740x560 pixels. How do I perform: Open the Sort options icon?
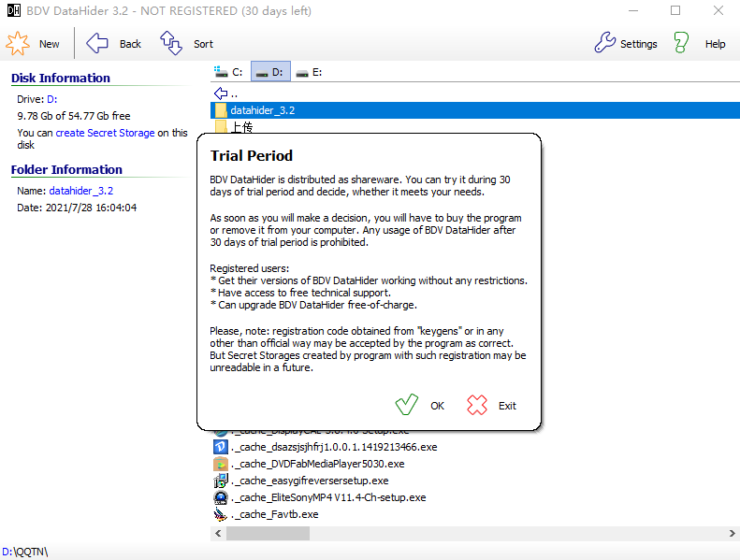pos(171,43)
